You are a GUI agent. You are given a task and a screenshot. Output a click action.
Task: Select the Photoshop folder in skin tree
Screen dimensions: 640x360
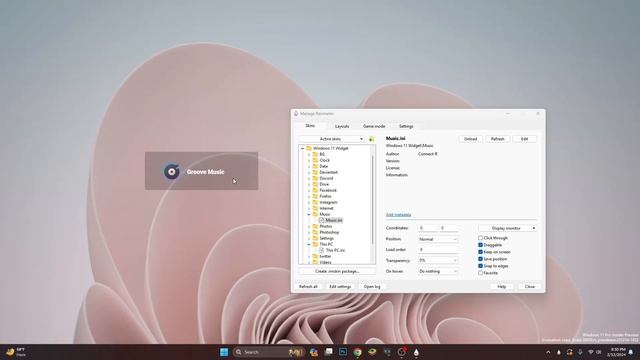(x=329, y=232)
